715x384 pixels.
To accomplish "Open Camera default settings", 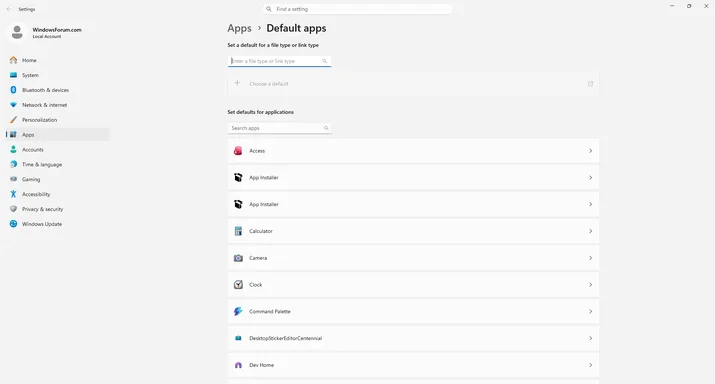I will 413,258.
